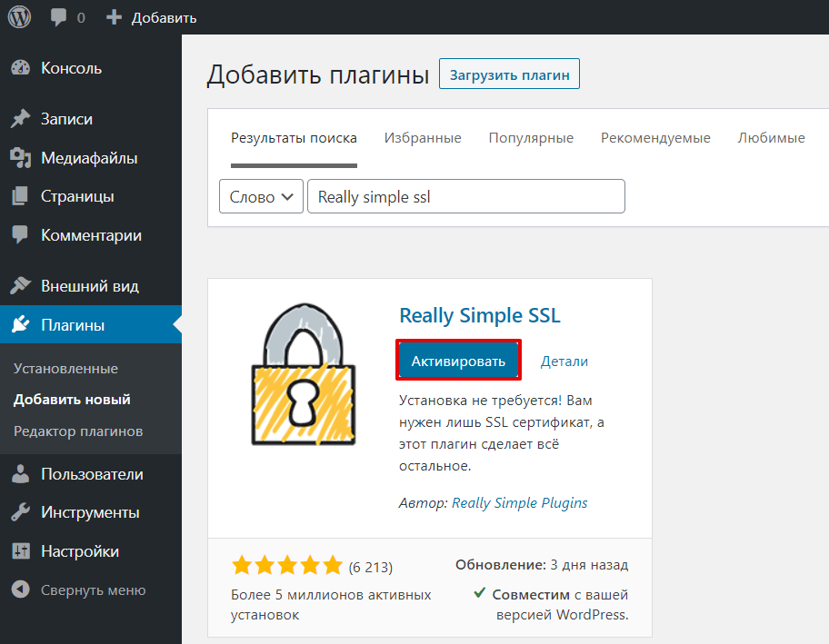
Task: Open the Слово search type dropdown
Action: (261, 196)
